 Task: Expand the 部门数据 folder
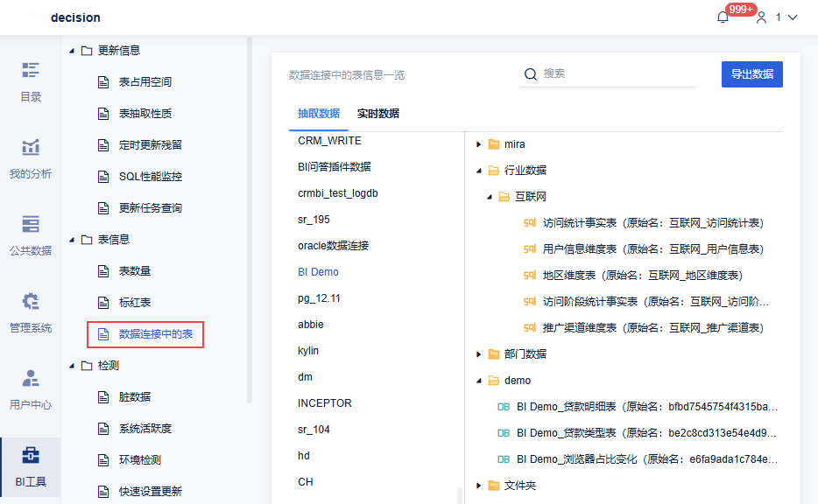(479, 354)
